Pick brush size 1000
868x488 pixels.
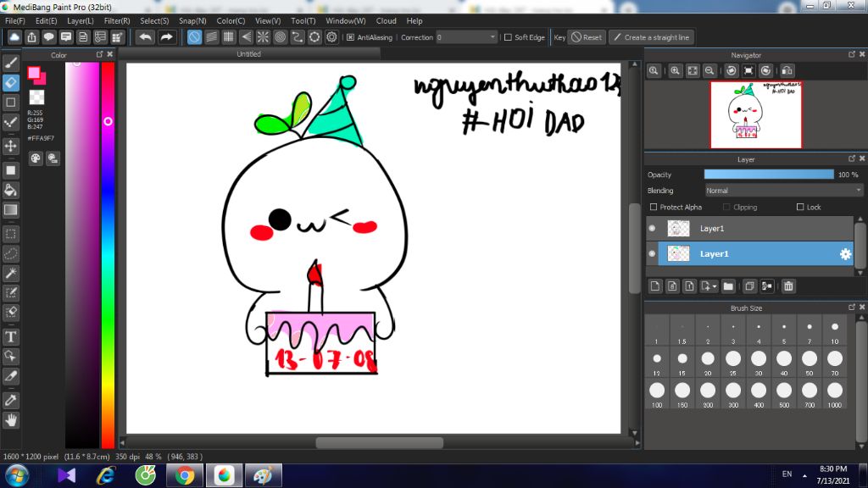(835, 395)
